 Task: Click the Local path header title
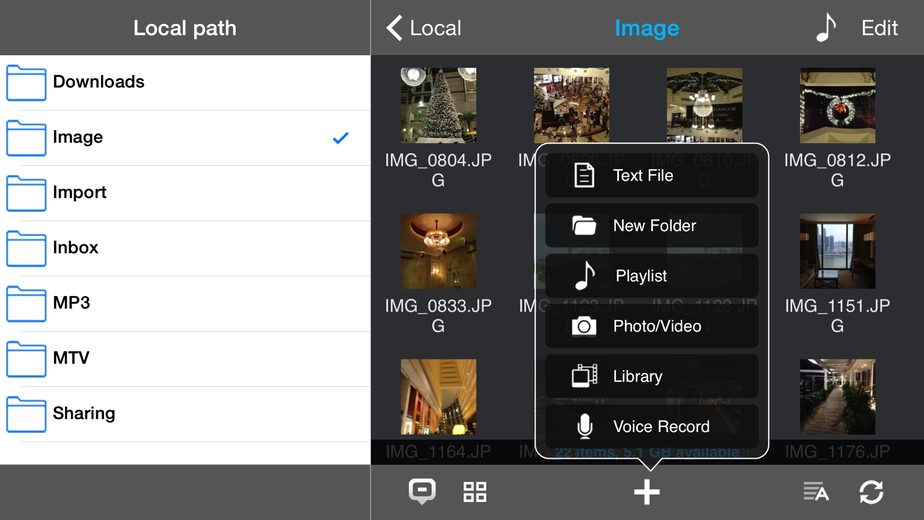point(184,28)
